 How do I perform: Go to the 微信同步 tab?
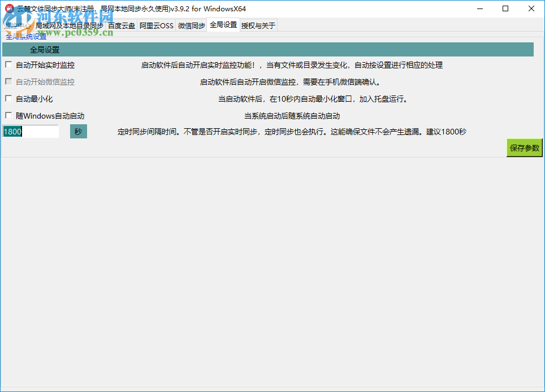[x=191, y=25]
